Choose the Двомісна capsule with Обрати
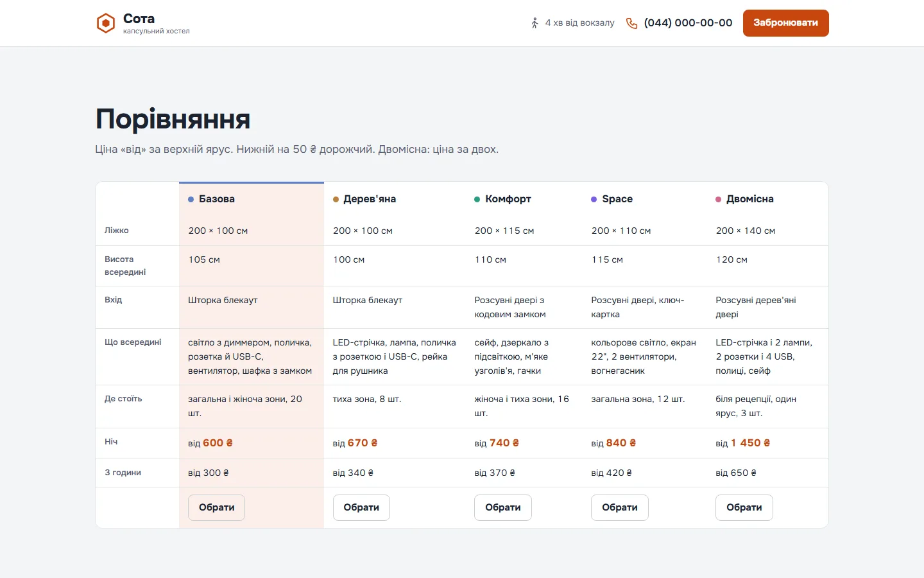Screen dimensions: 924x578 click(744, 507)
